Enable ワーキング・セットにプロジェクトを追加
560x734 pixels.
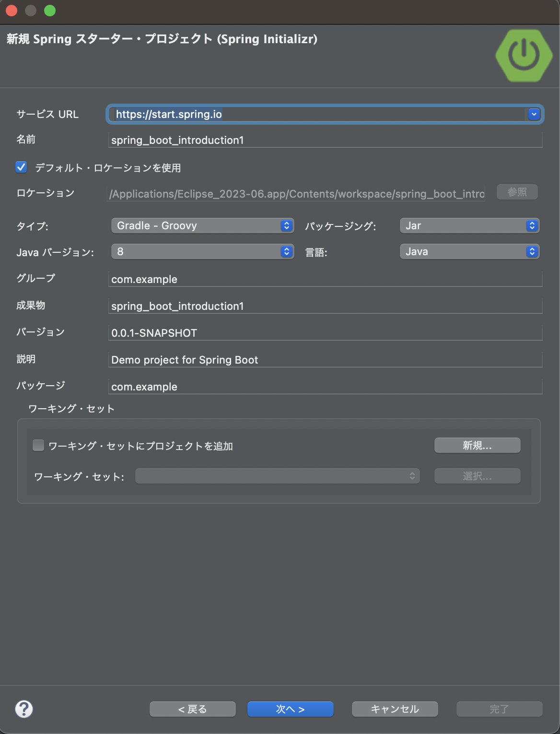click(x=38, y=445)
